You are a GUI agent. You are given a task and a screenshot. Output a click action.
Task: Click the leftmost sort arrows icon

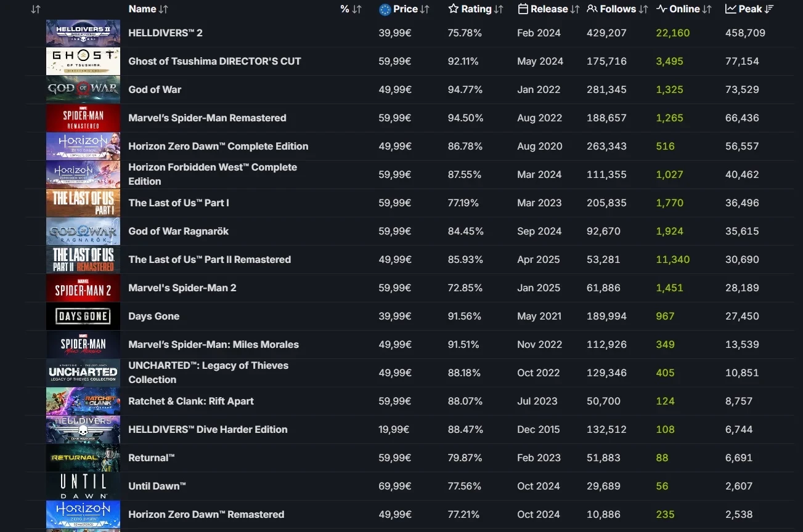click(36, 9)
